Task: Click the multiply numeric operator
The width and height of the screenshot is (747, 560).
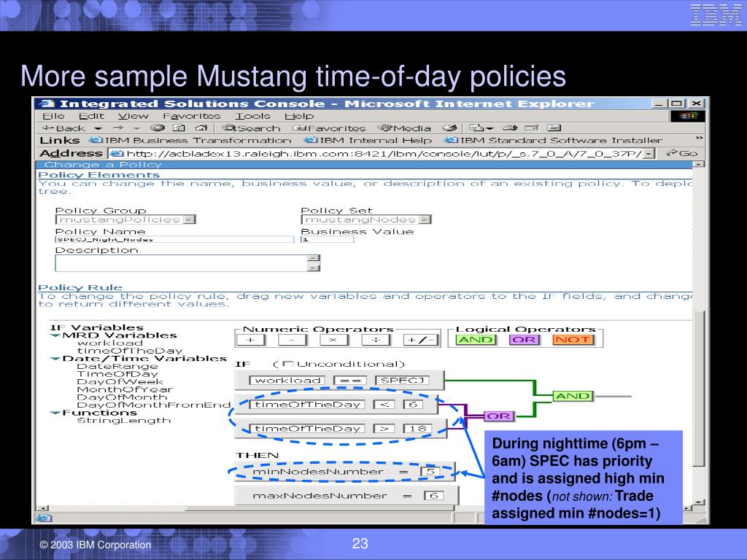Action: (333, 340)
